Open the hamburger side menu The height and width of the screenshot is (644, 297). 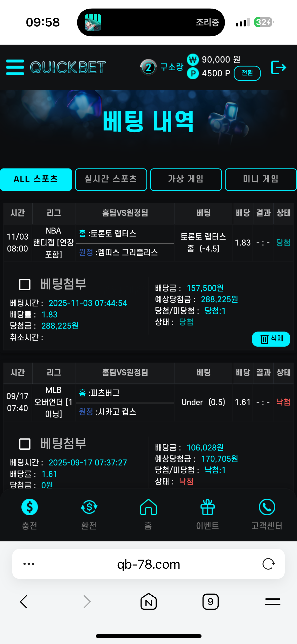tap(15, 67)
